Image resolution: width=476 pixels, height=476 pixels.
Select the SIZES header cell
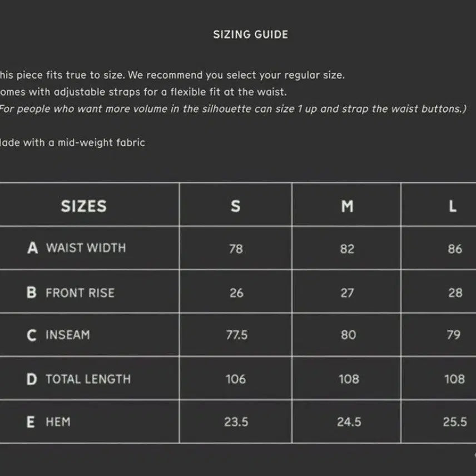click(83, 206)
